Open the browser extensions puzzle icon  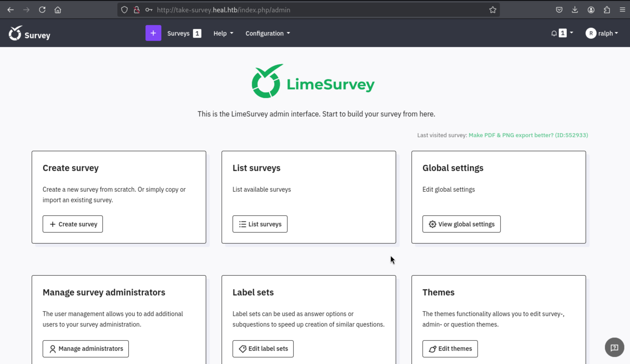607,10
